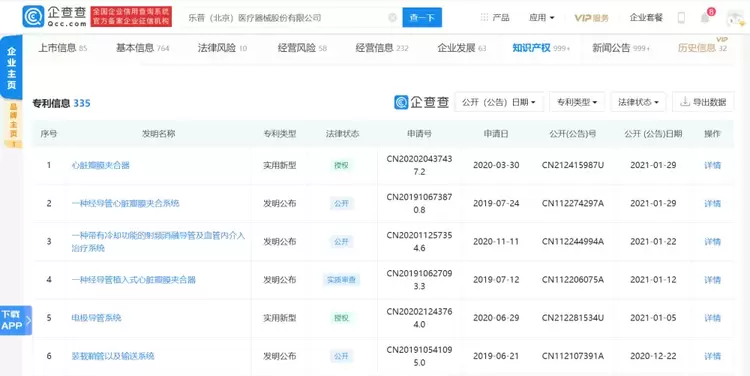Clear the search box with the X icon
750x376 pixels.
(x=392, y=18)
